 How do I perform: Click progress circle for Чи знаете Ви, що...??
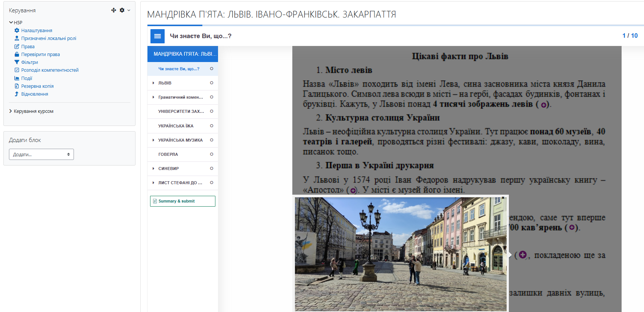click(212, 69)
